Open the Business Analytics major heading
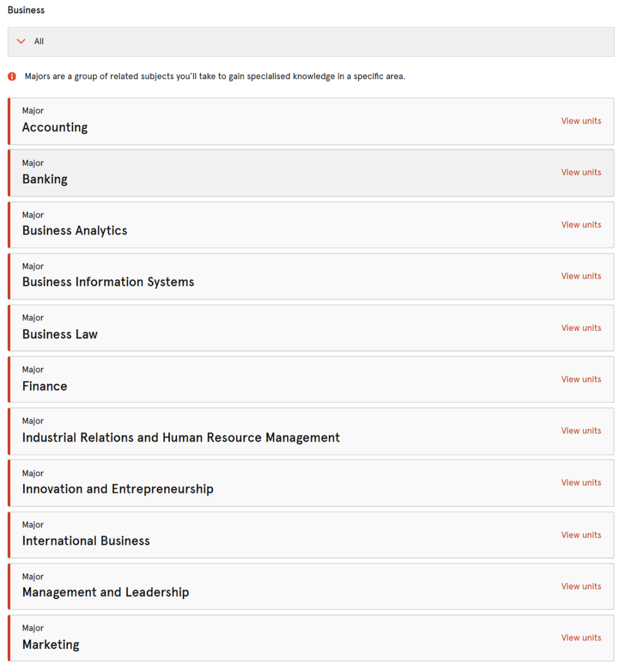 [x=75, y=230]
